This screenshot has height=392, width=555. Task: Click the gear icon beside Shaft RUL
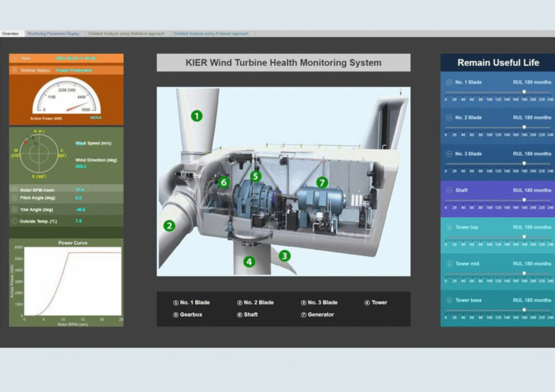click(x=449, y=190)
